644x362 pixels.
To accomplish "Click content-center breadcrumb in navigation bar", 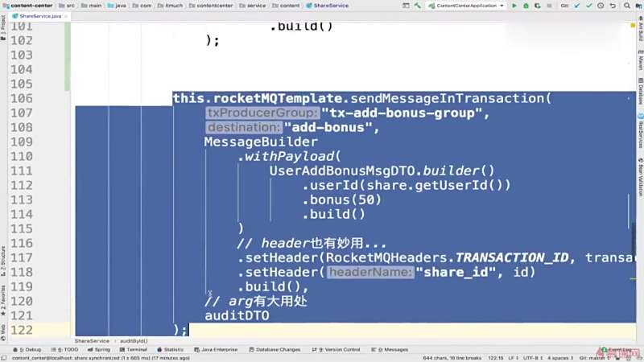I will pyautogui.click(x=28, y=6).
